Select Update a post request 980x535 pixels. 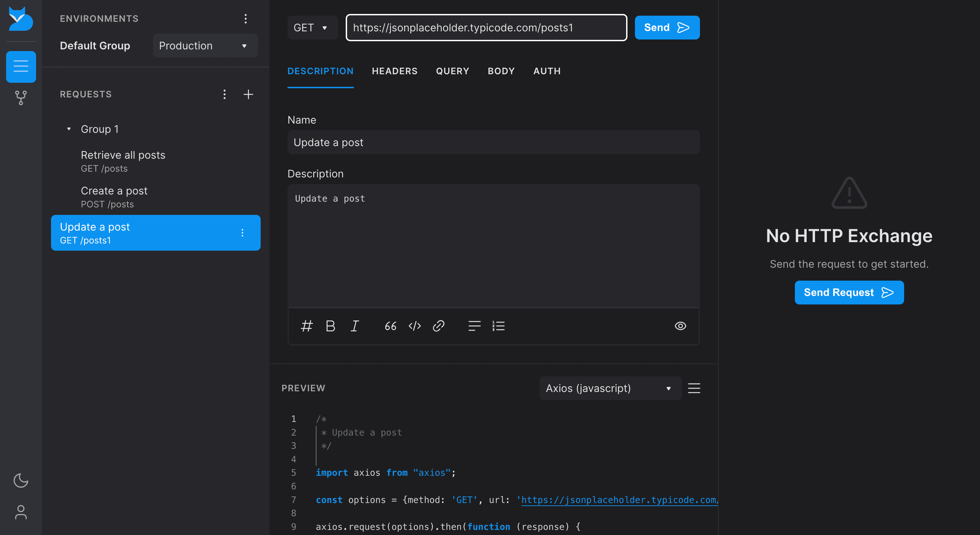coord(156,233)
